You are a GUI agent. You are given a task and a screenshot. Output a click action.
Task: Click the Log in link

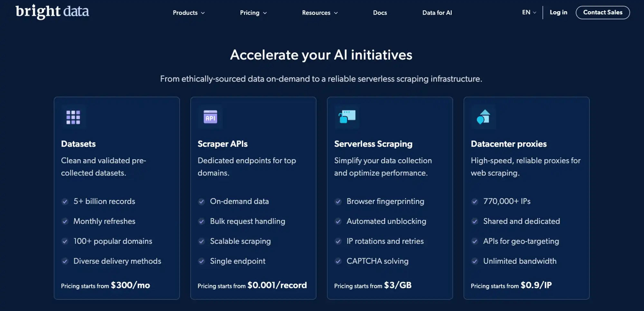[558, 13]
